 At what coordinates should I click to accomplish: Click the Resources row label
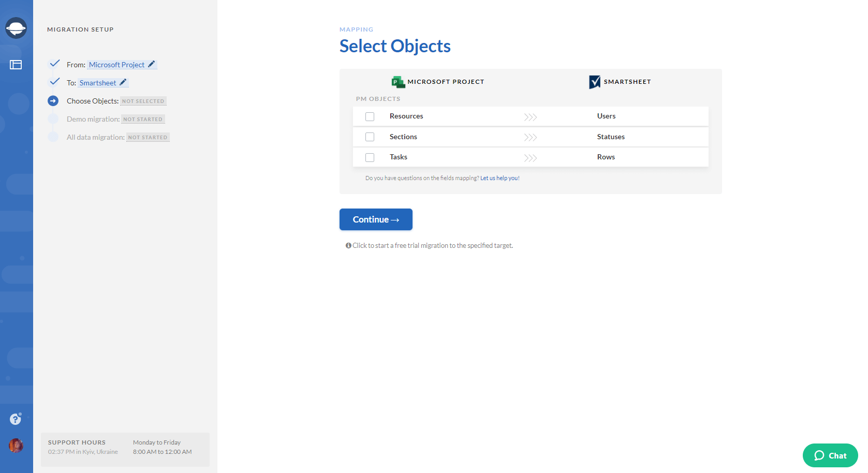[x=406, y=116]
